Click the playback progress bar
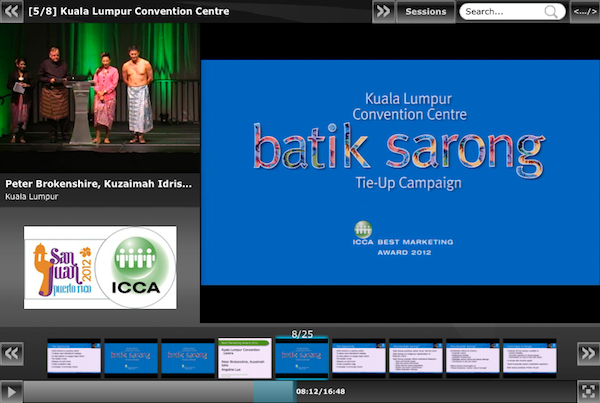 point(300,392)
